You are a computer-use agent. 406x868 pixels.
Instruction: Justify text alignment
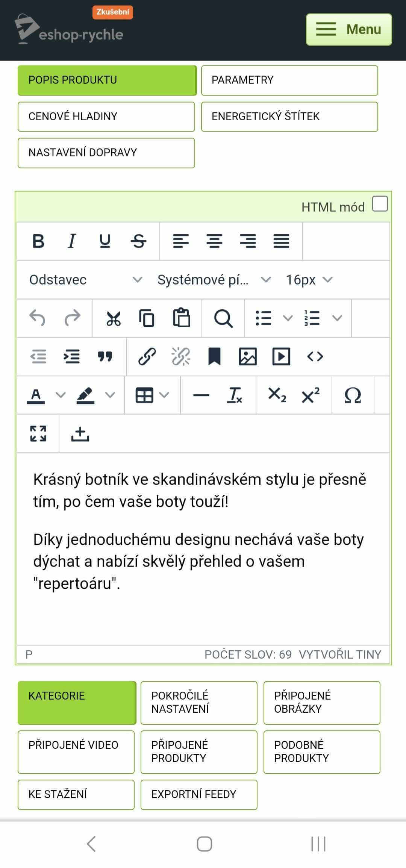pos(281,241)
